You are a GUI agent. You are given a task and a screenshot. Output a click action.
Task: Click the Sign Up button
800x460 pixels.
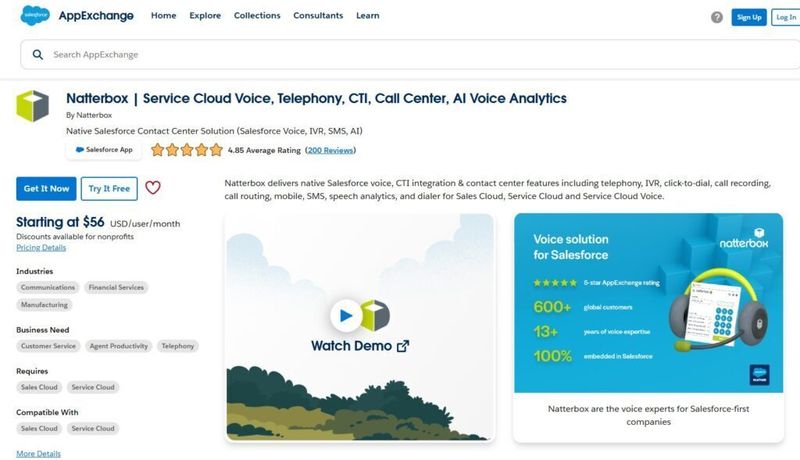pos(748,17)
